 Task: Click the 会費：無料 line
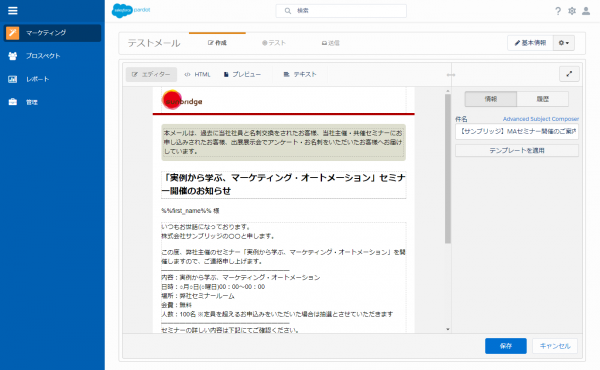point(176,305)
